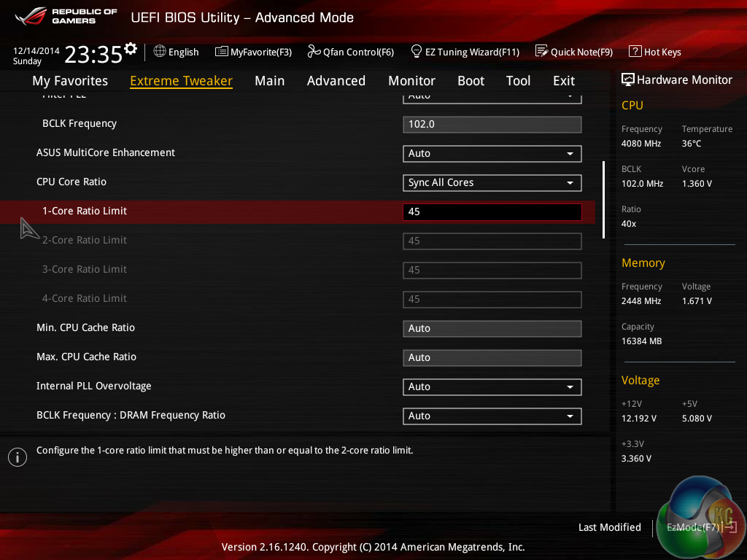Click the Hardware Monitor display icon
The height and width of the screenshot is (560, 747).
[628, 79]
